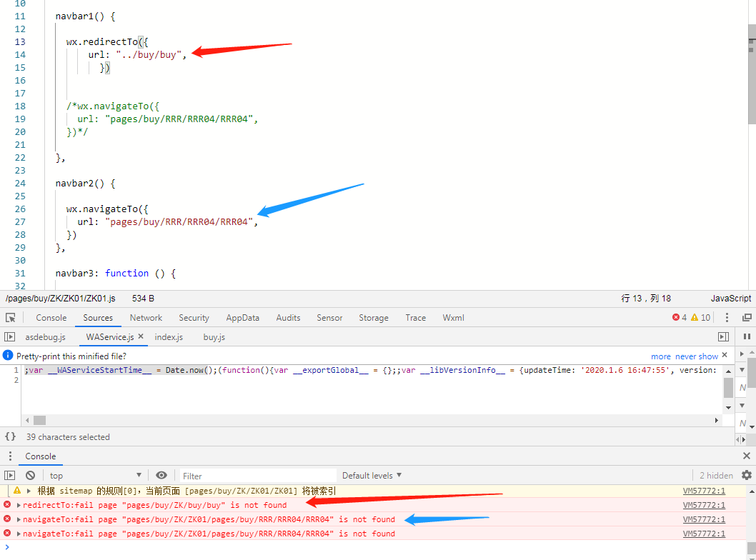
Task: Click the '2 hidden' messages label
Action: [716, 476]
